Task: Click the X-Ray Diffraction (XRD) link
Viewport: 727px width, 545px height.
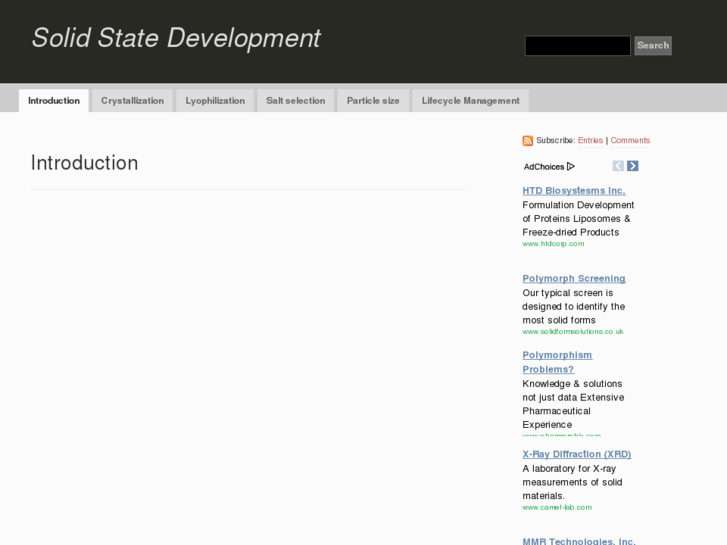Action: pos(576,454)
